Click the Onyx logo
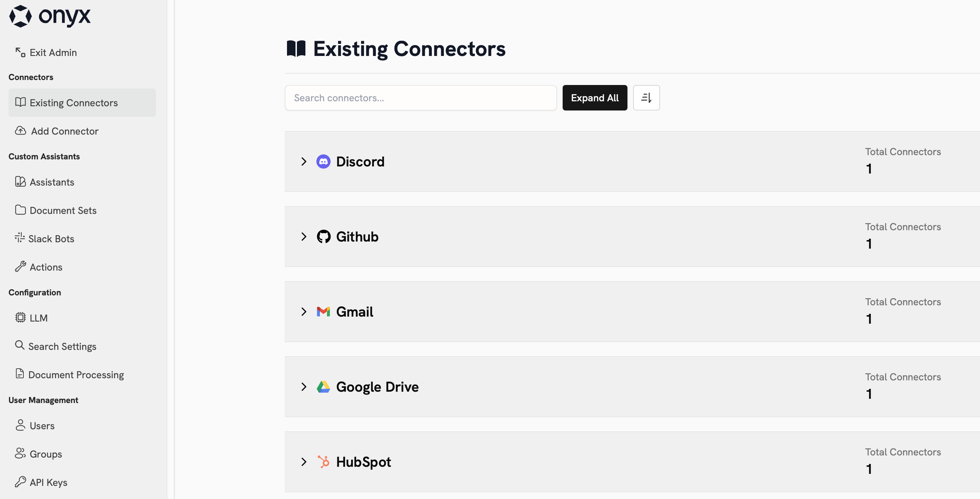Viewport: 980px width, 499px height. pyautogui.click(x=51, y=16)
